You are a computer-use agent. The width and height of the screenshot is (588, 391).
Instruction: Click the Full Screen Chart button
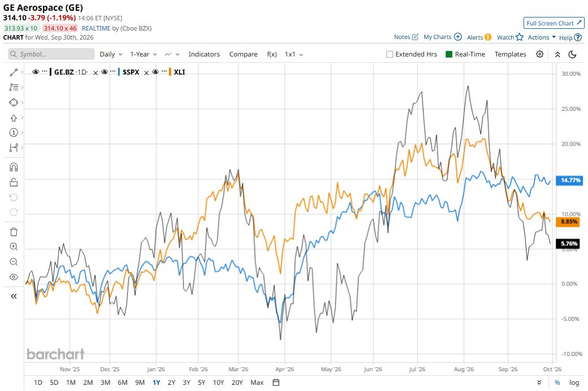point(554,23)
